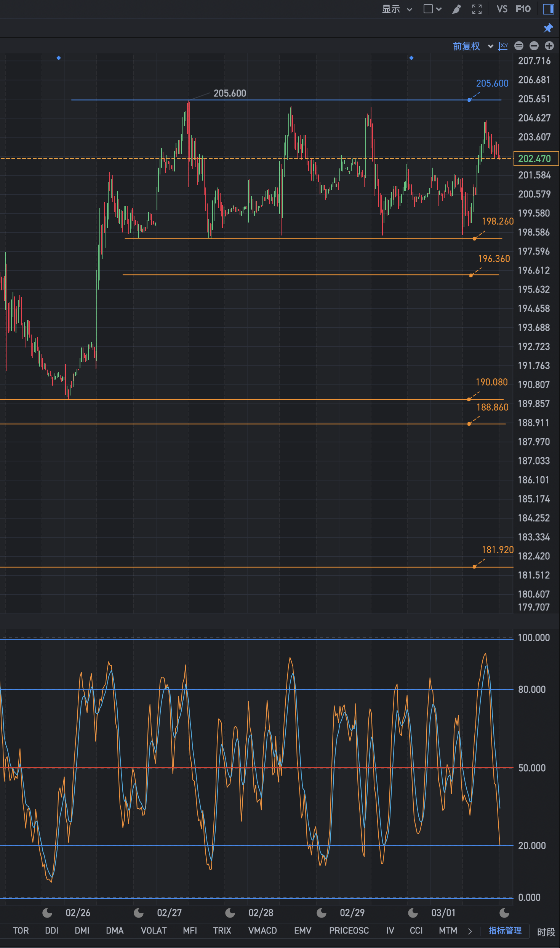Switch to the TRIX indicator tab

(x=222, y=930)
